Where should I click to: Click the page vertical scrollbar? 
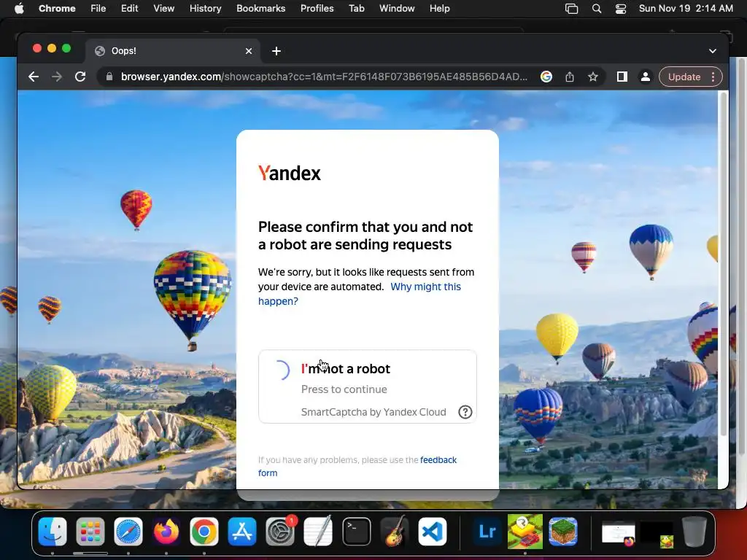(x=723, y=264)
